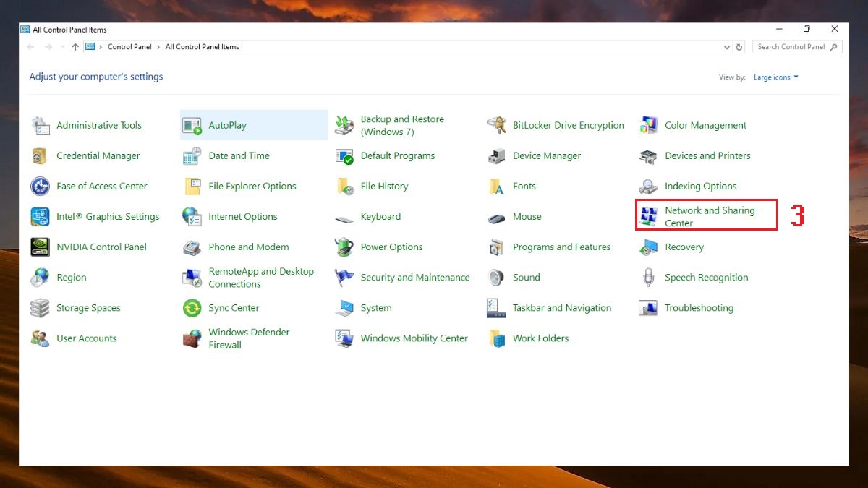Refresh the Control Panel view
The height and width of the screenshot is (488, 868).
click(x=739, y=47)
